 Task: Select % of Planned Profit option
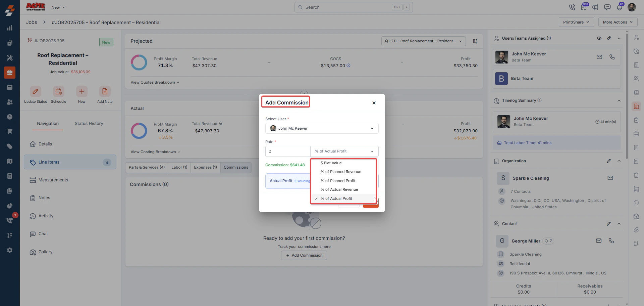[344, 181]
